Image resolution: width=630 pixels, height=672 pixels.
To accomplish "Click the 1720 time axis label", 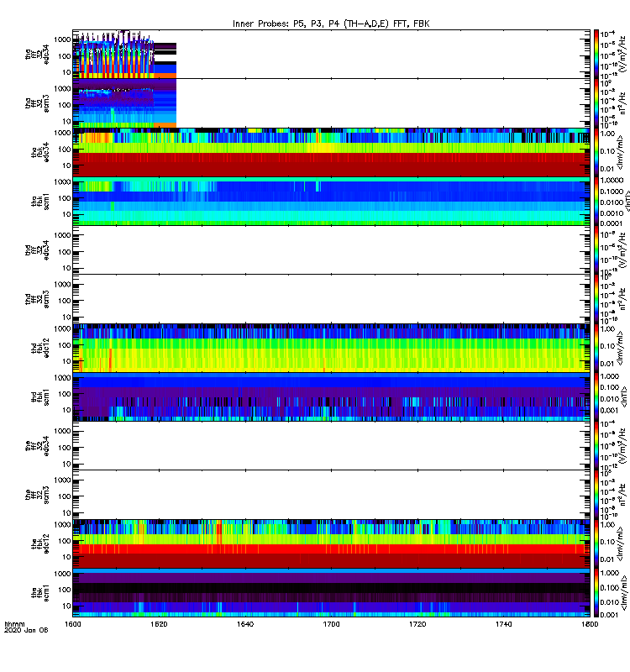I will coord(417,624).
